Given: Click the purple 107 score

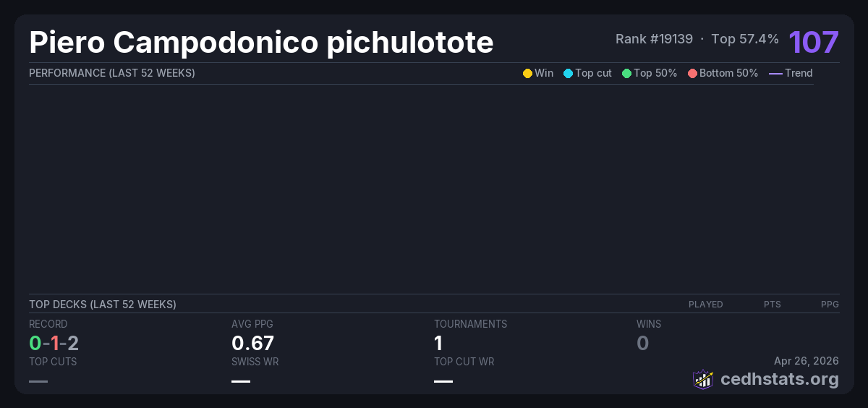Looking at the screenshot, I should coord(813,42).
